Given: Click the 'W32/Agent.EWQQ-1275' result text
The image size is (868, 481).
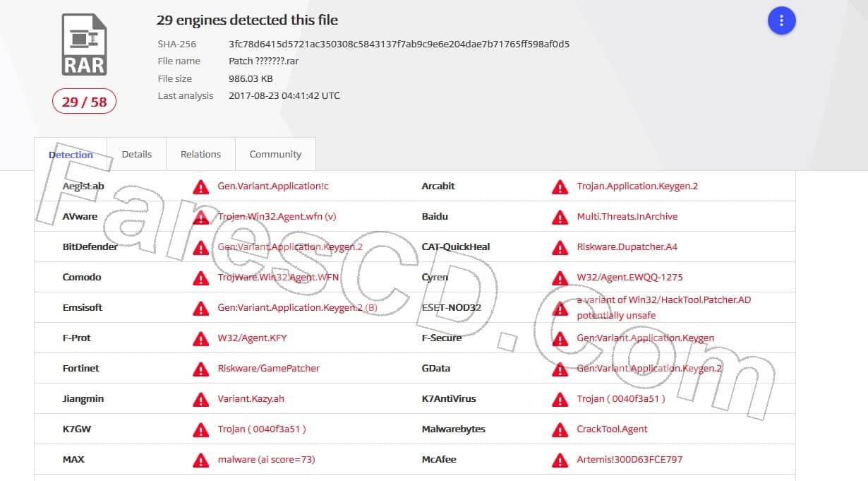Looking at the screenshot, I should 630,278.
